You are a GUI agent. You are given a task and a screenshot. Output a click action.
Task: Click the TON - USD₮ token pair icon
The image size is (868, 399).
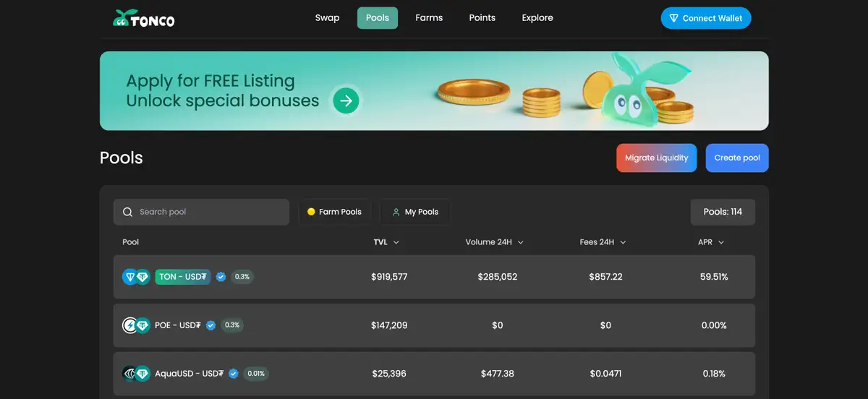(x=136, y=277)
